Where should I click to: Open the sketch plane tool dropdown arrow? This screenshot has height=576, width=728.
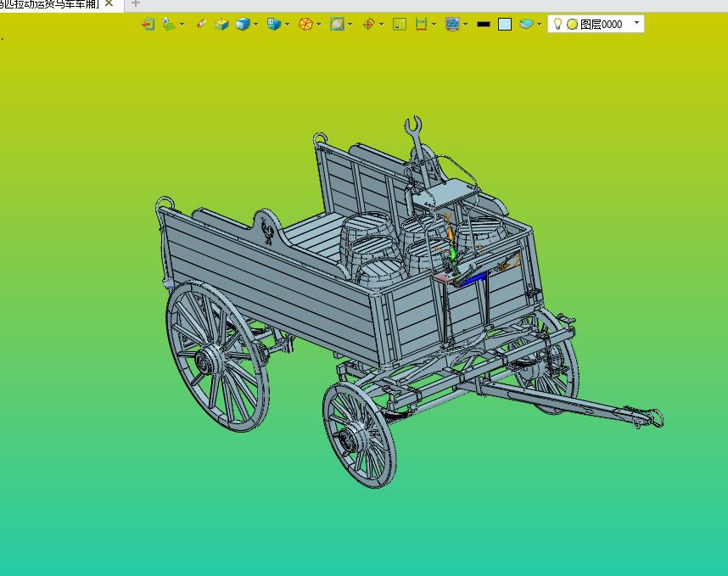182,24
